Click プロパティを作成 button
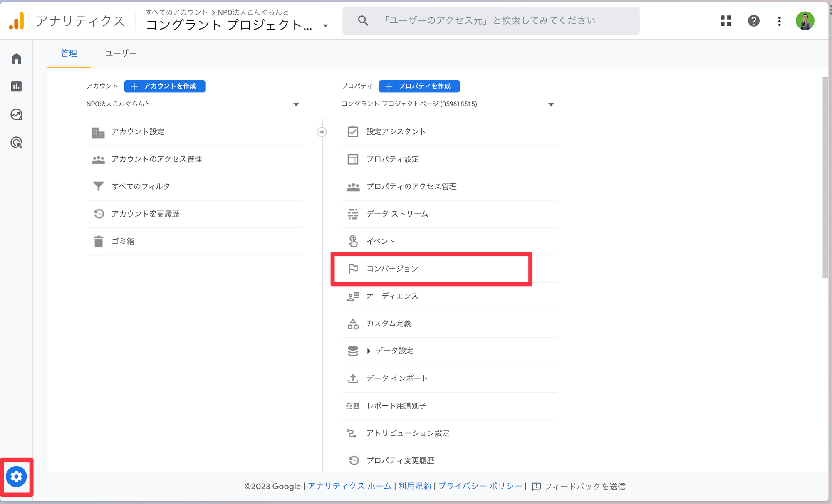This screenshot has width=832, height=504. pyautogui.click(x=419, y=86)
